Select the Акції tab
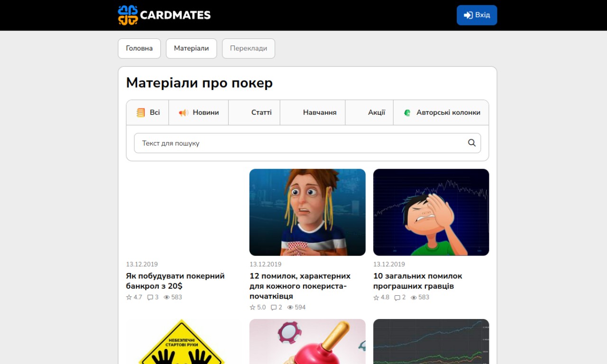The image size is (607, 364). 369,112
